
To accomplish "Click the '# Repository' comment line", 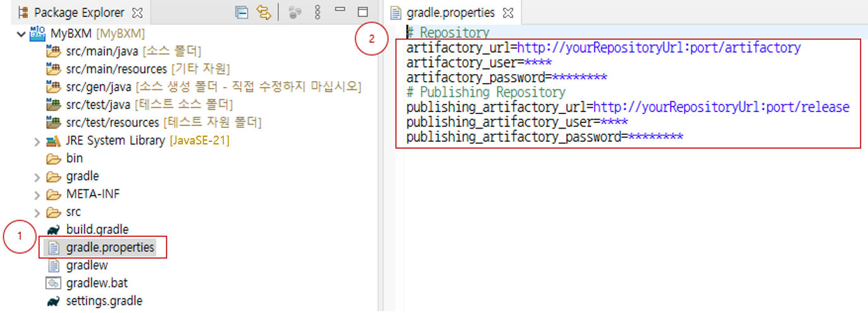I will (x=448, y=32).
